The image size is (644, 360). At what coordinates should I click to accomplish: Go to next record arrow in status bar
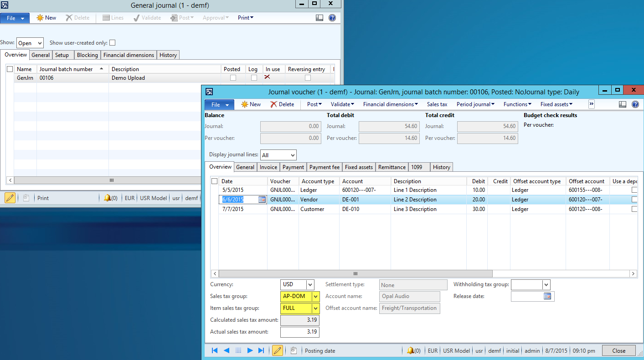(x=250, y=350)
